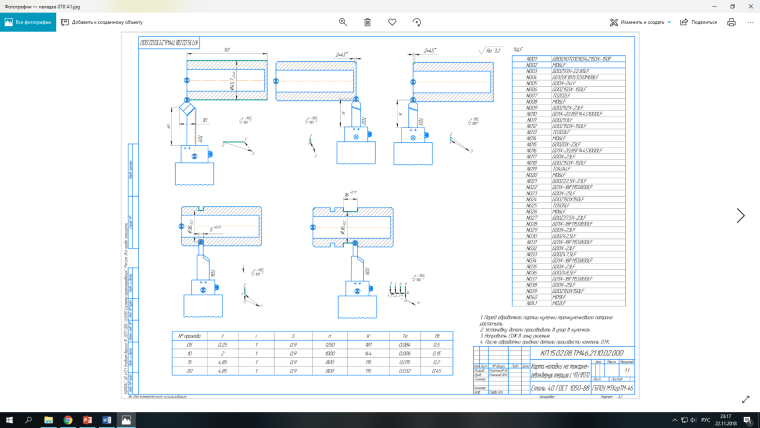The height and width of the screenshot is (428, 760).
Task: Open the zoom magnifier tool
Action: (343, 22)
